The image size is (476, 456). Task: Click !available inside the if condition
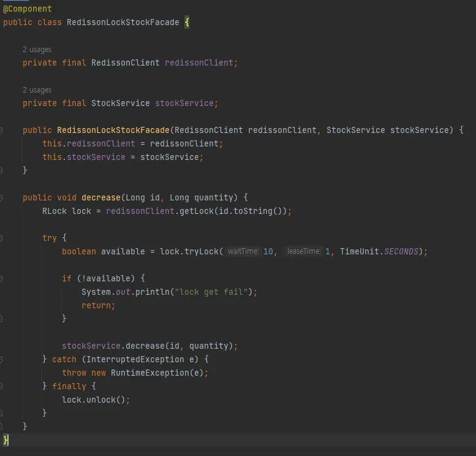(105, 278)
